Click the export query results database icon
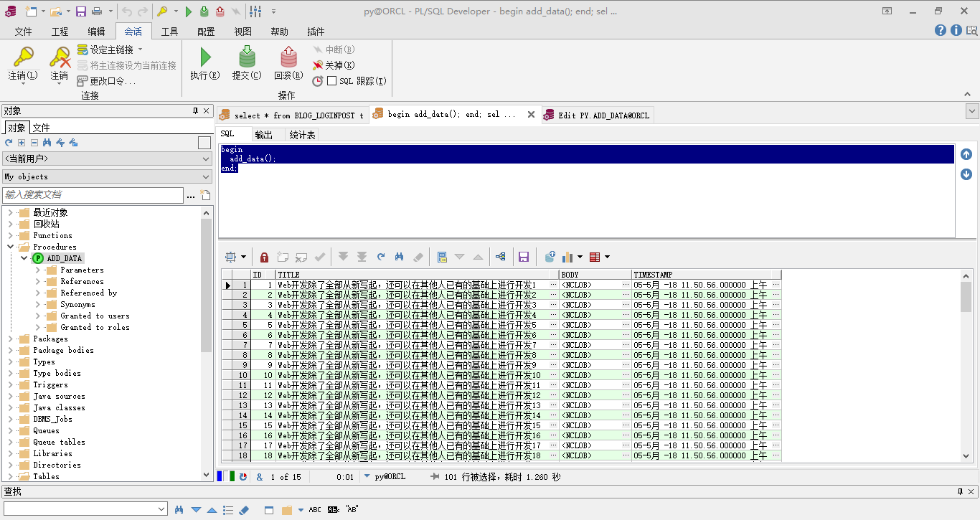Viewport: 980px width, 520px height. point(550,257)
